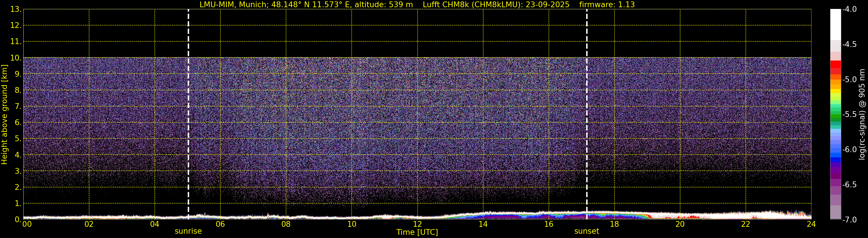This screenshot has height=238, width=868.
Task: Click the 'Lufft CHM8k (CHM8kLMU): 23-09-2025' text
Action: point(496,5)
